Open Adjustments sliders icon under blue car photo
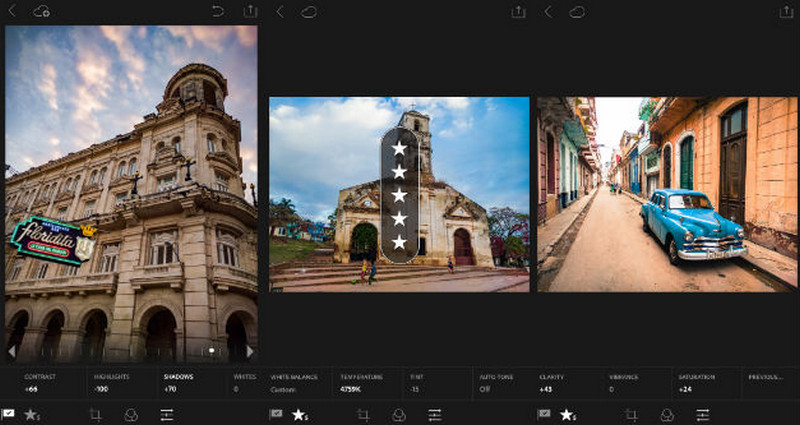This screenshot has width=800, height=425. click(703, 415)
